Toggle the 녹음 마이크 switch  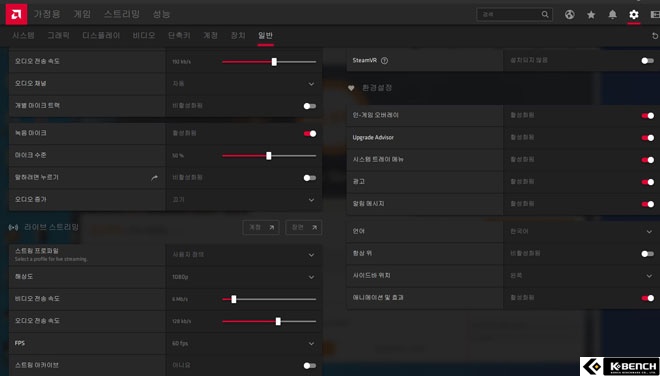310,133
